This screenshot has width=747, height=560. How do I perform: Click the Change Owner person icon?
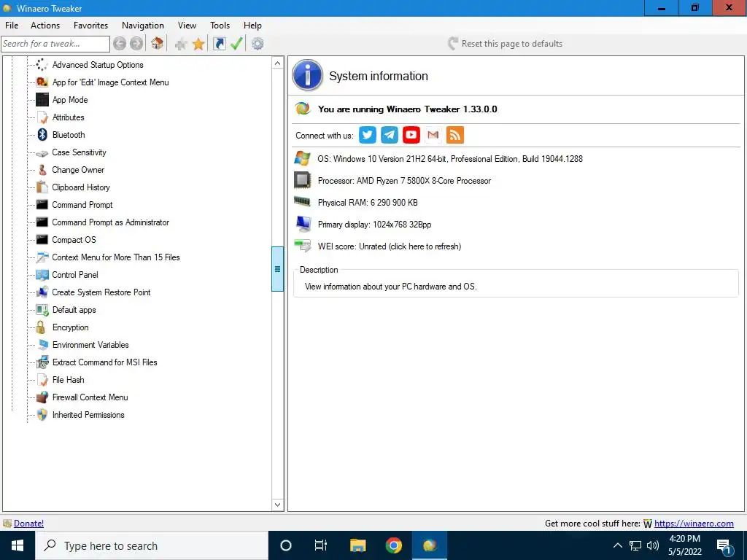(x=42, y=169)
